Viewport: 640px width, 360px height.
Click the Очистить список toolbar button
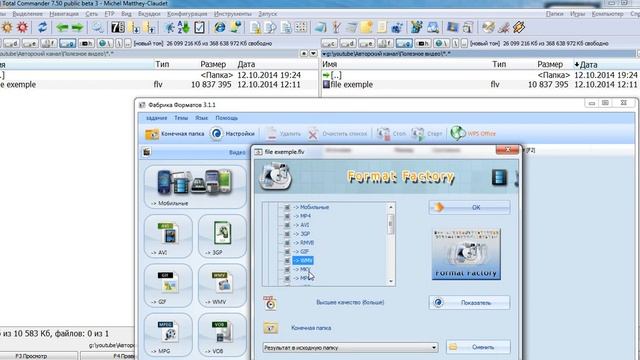[x=337, y=133]
